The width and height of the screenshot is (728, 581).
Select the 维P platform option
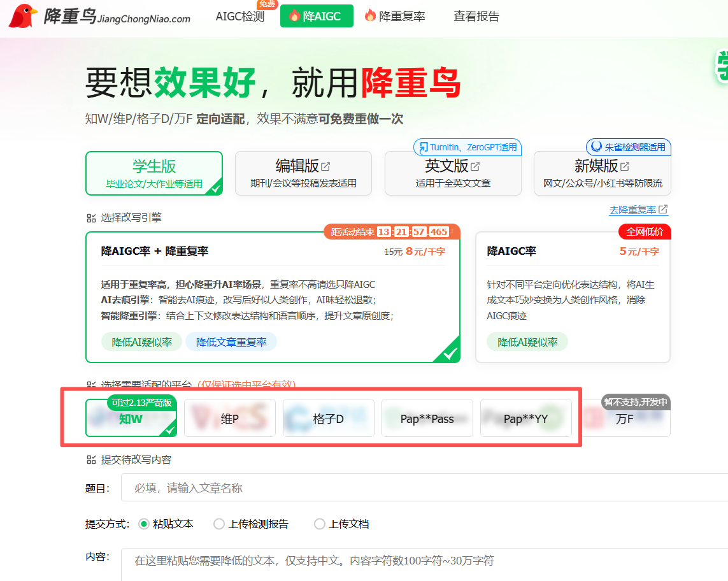pyautogui.click(x=230, y=418)
